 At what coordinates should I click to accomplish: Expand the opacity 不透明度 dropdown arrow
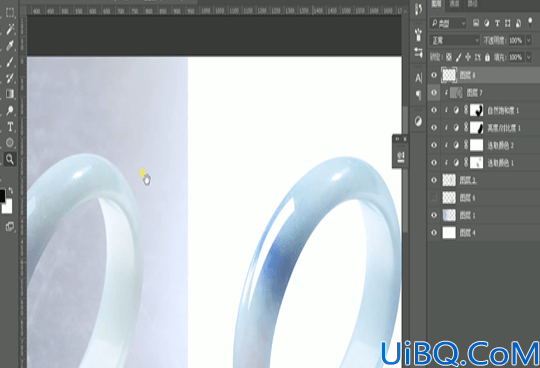pyautogui.click(x=529, y=40)
